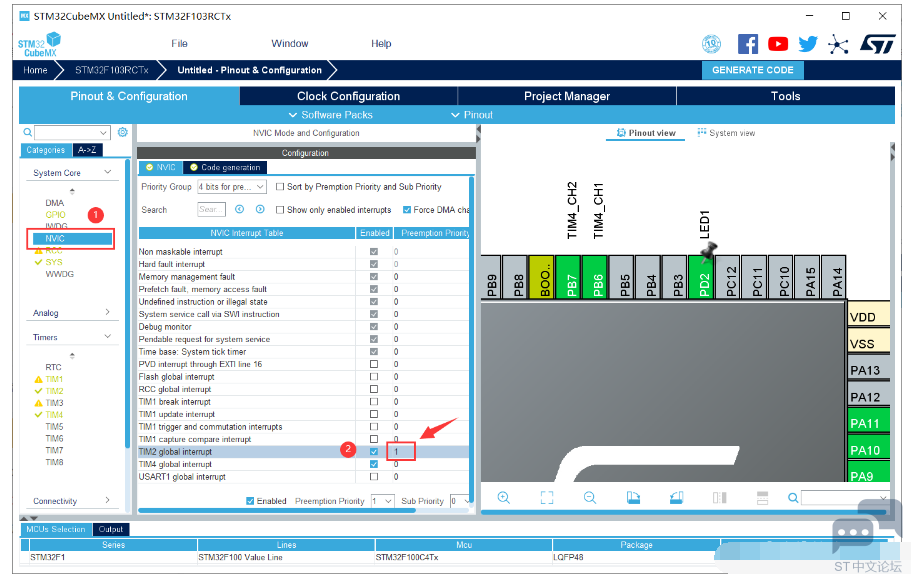Rotate the chip counterclockwise

pos(676,498)
